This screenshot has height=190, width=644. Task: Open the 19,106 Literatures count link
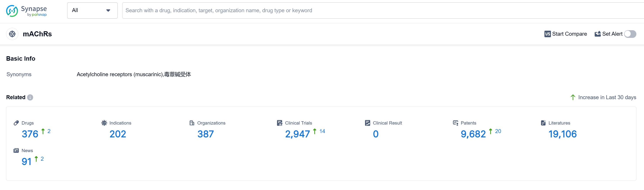[x=562, y=134]
